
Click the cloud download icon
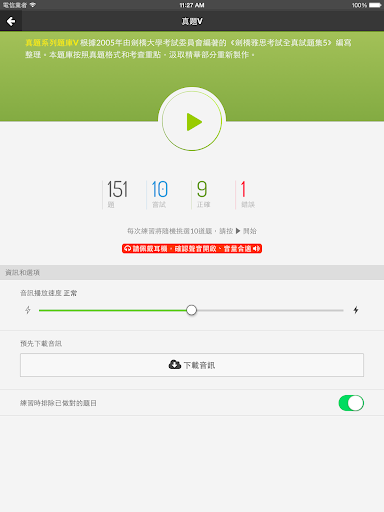175,365
